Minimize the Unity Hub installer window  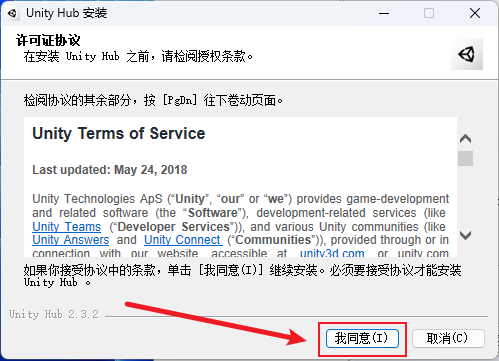tap(384, 13)
